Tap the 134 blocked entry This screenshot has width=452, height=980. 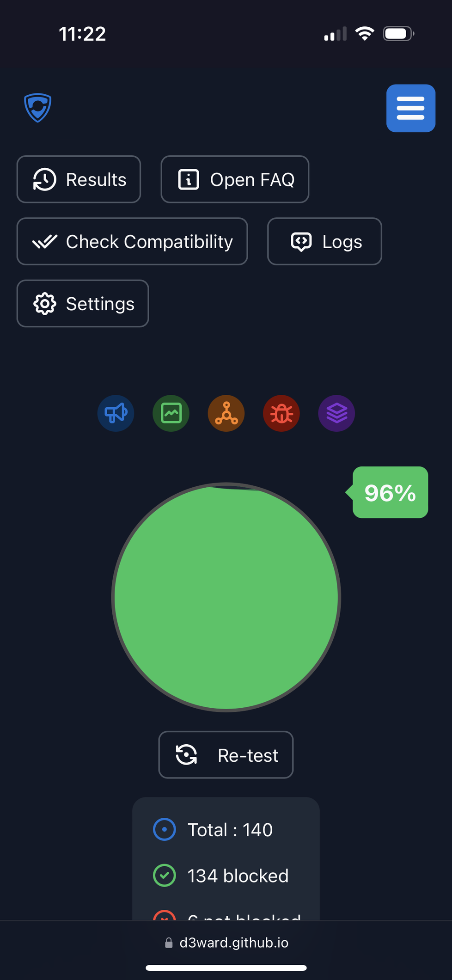click(x=238, y=876)
